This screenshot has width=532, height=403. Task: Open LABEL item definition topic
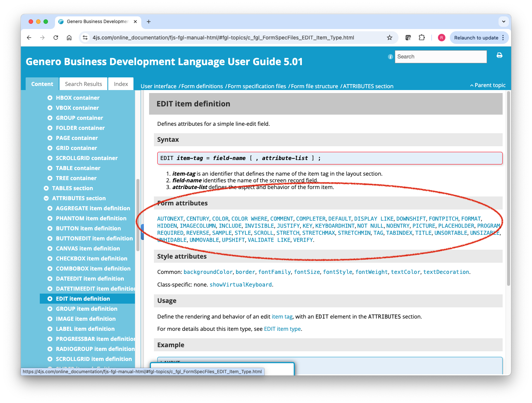pyautogui.click(x=85, y=329)
